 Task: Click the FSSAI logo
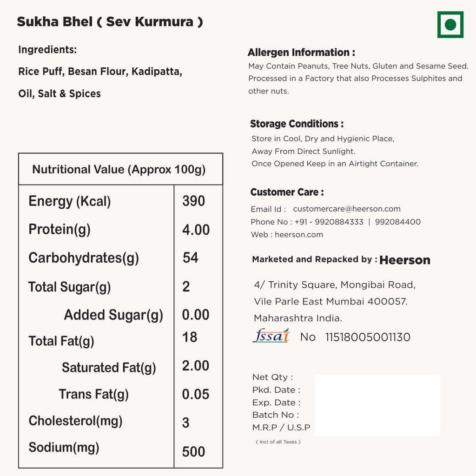[x=271, y=336]
